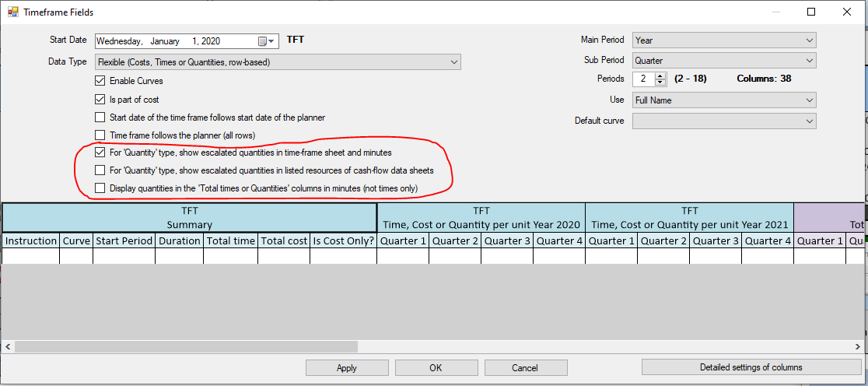Uncheck the Is part of cost checkbox

tap(100, 100)
